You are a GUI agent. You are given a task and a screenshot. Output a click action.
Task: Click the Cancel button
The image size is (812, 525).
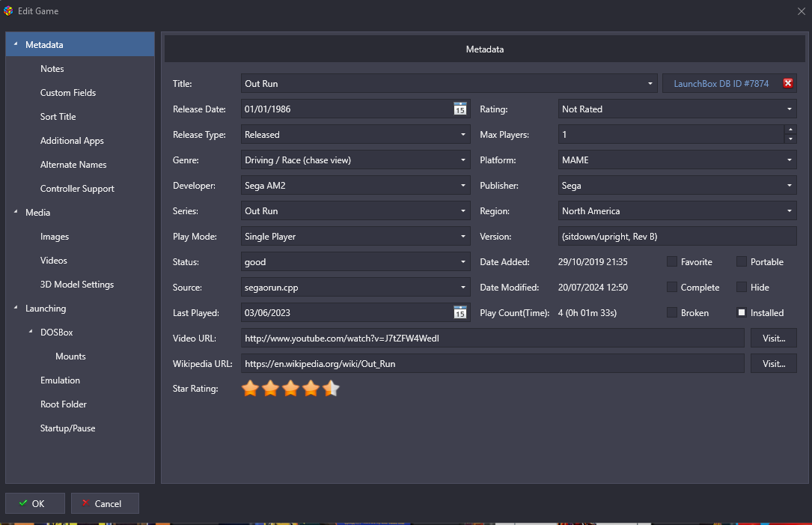[105, 503]
